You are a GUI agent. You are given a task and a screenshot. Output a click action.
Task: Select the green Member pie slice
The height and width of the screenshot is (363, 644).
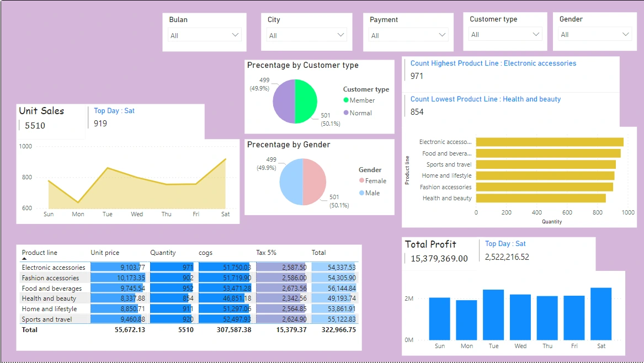pos(306,102)
